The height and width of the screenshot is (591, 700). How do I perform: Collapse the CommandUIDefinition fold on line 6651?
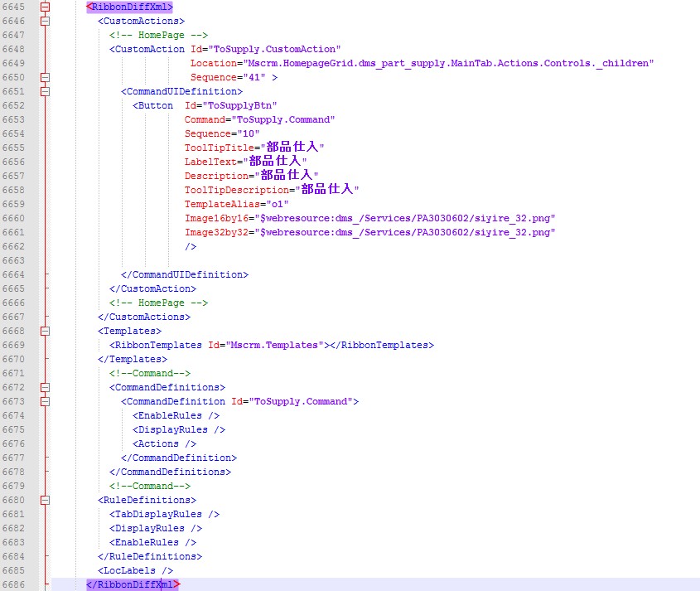tap(45, 91)
